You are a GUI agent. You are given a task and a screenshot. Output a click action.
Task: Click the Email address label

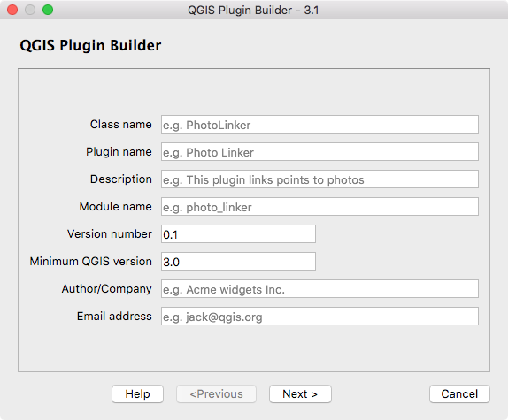[x=114, y=317]
